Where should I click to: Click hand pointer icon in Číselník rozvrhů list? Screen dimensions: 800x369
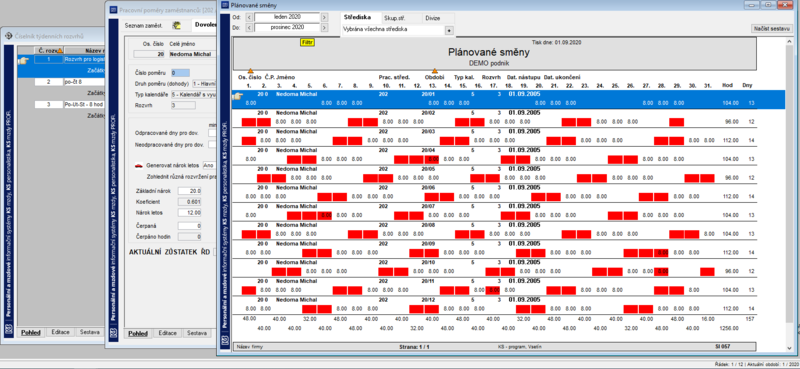coord(23,60)
